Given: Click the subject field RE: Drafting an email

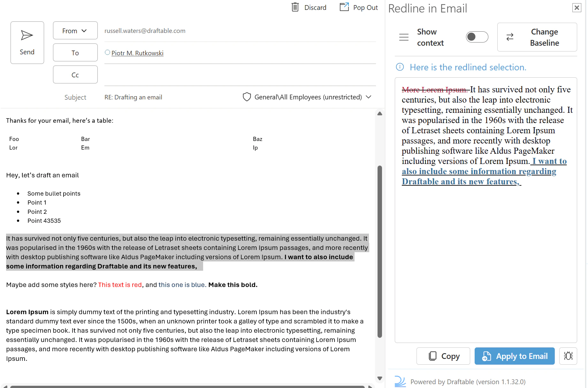Looking at the screenshot, I should point(133,97).
